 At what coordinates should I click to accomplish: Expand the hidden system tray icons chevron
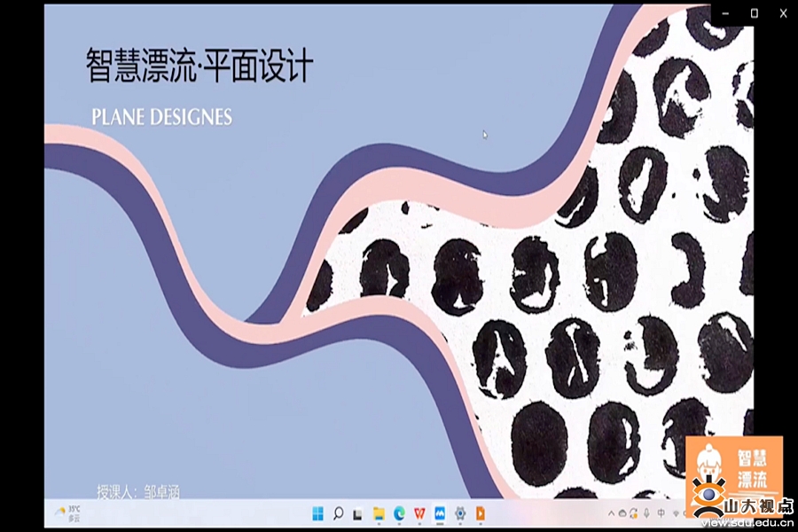610,513
